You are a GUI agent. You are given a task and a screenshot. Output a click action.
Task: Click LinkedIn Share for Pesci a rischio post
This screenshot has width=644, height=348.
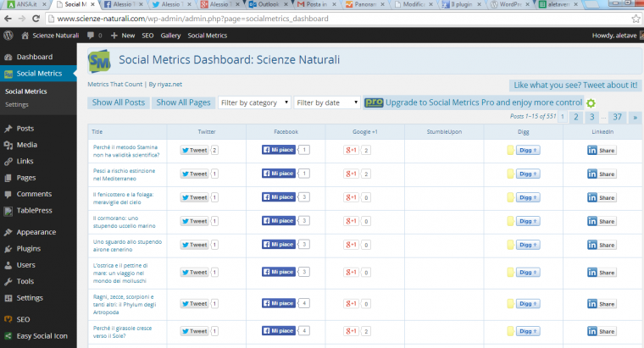602,174
